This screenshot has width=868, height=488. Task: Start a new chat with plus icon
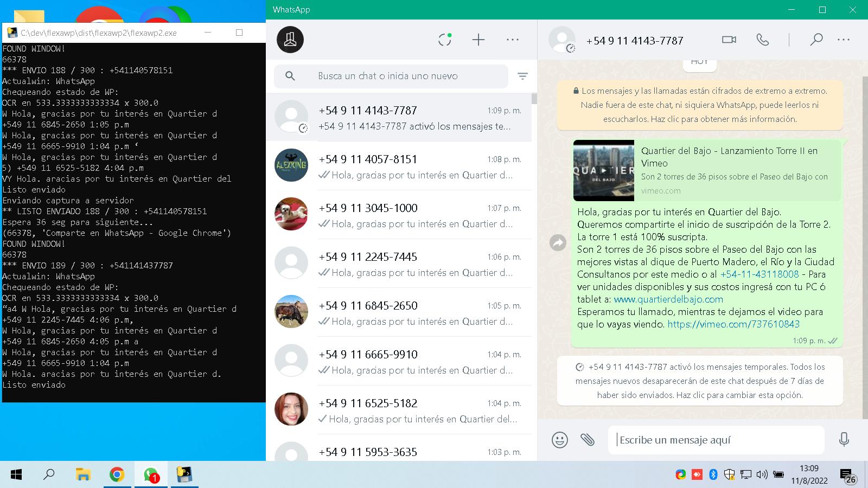pos(478,40)
